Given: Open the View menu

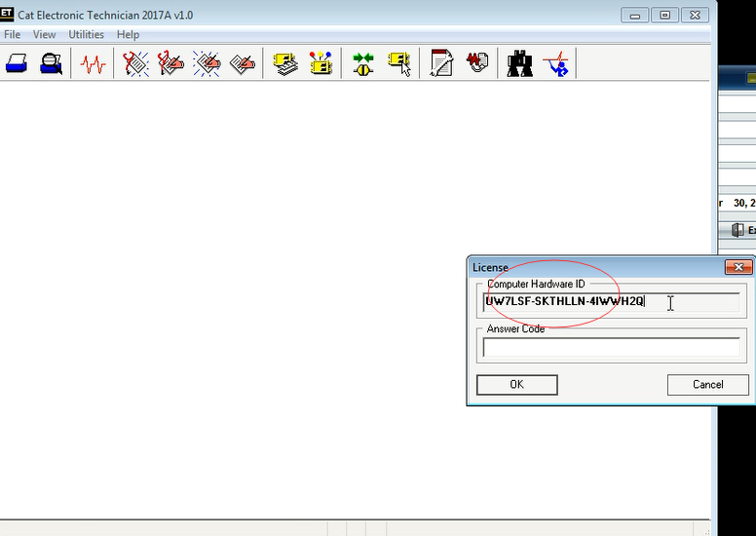Looking at the screenshot, I should (x=45, y=35).
